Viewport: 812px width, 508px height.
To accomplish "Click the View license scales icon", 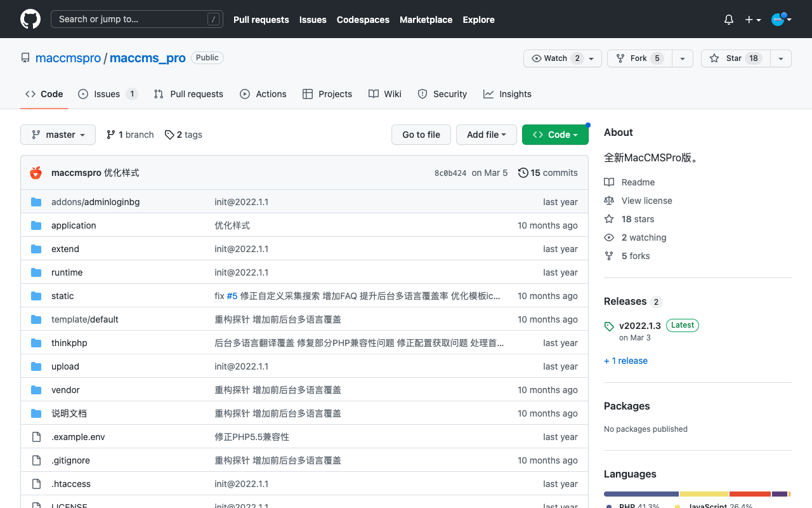I will click(x=609, y=201).
